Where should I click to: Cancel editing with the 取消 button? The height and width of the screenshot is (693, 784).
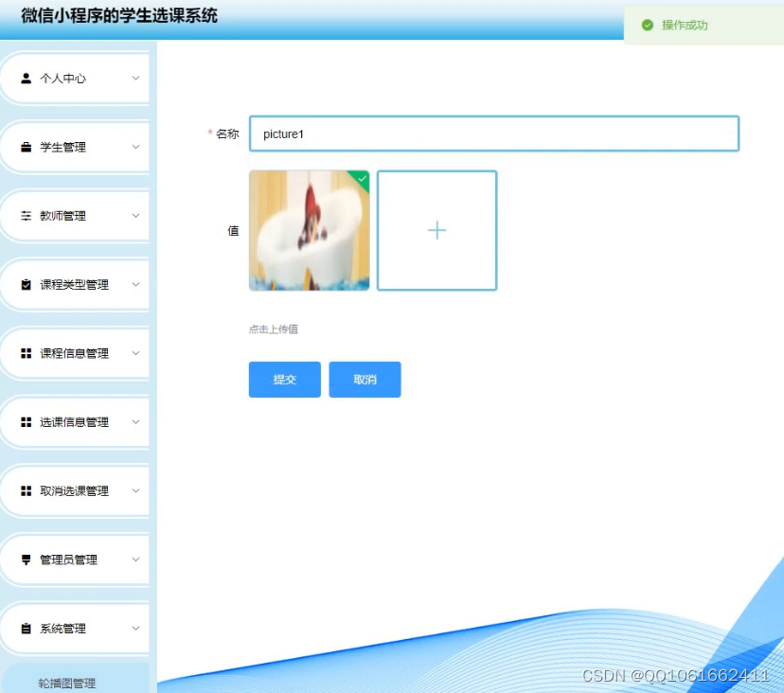365,379
